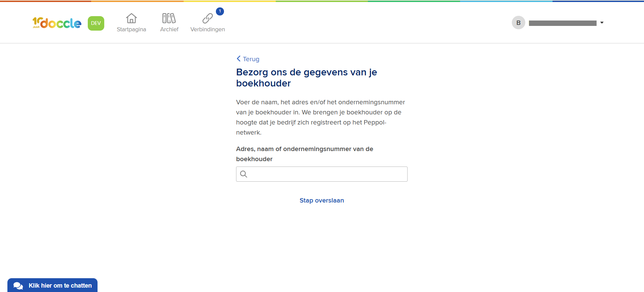The width and height of the screenshot is (644, 292).
Task: Click the Verbindingen chain-link icon
Action: (207, 18)
